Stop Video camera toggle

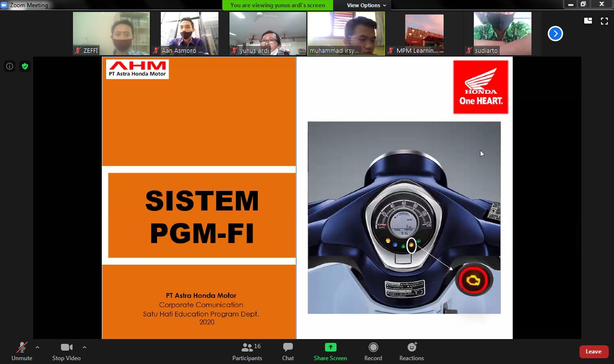(66, 351)
